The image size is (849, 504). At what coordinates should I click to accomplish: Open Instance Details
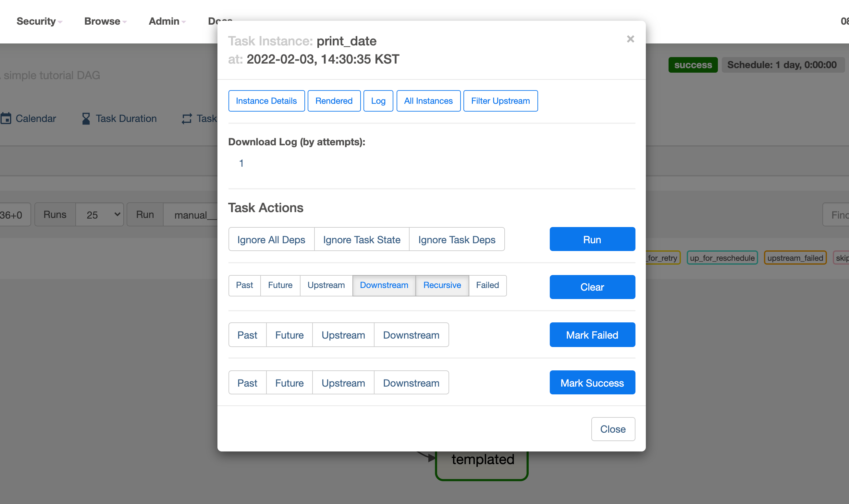[266, 101]
